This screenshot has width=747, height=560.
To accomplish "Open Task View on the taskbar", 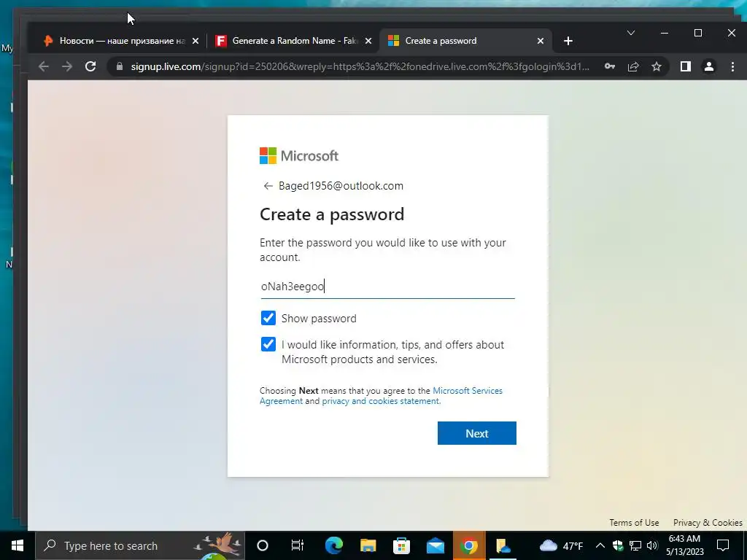I will click(x=298, y=545).
